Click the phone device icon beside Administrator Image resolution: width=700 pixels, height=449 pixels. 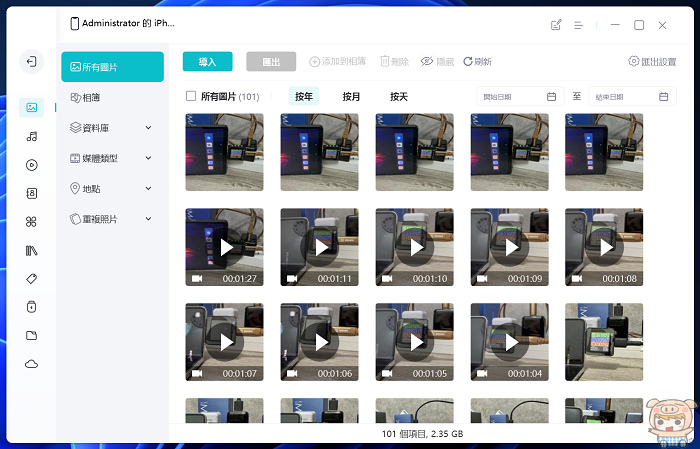pos(75,23)
